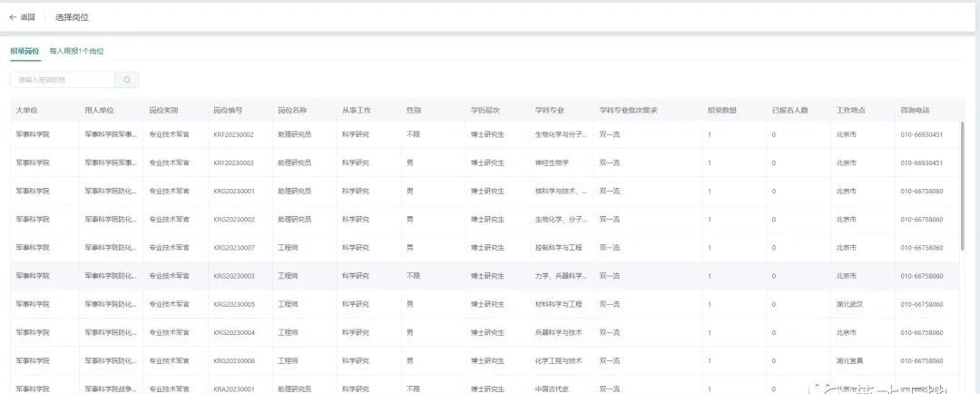Click the search magnifier icon button
Viewport: 980px width, 394px height.
tap(127, 80)
